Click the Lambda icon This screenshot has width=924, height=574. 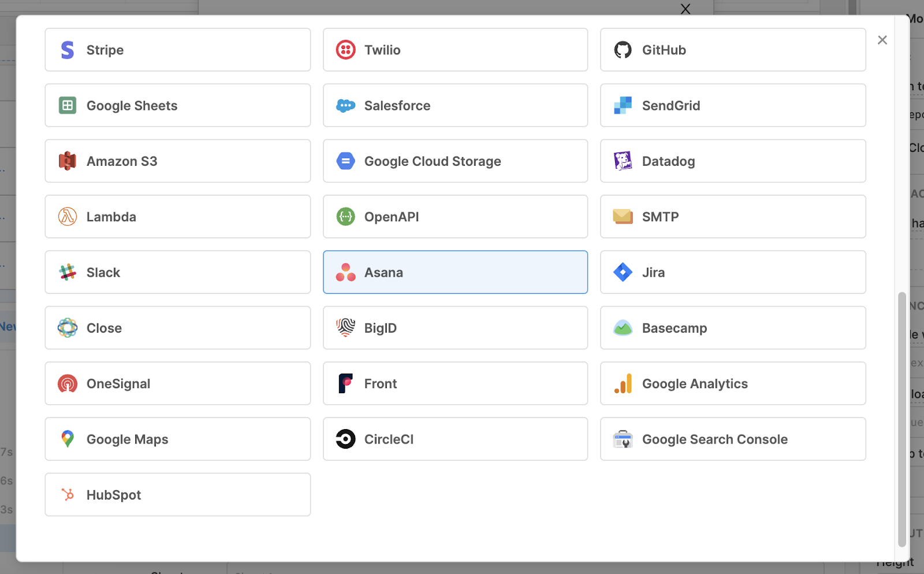coord(68,217)
